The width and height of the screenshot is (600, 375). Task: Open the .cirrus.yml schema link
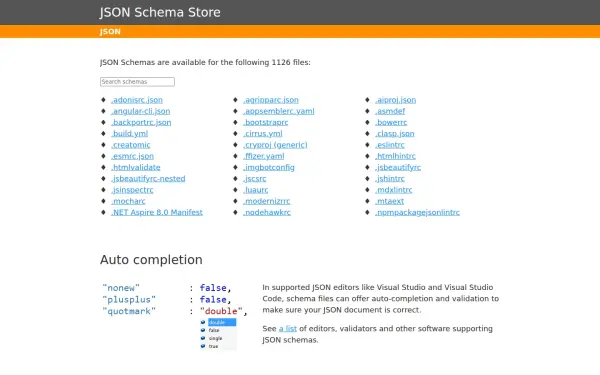[262, 134]
